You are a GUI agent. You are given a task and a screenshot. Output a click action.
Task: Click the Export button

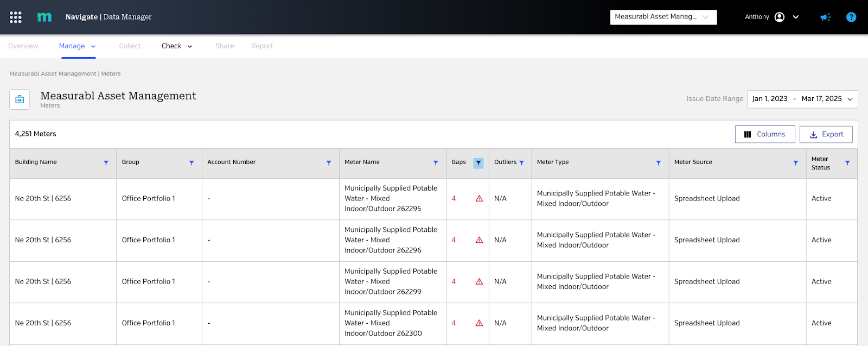tap(826, 134)
